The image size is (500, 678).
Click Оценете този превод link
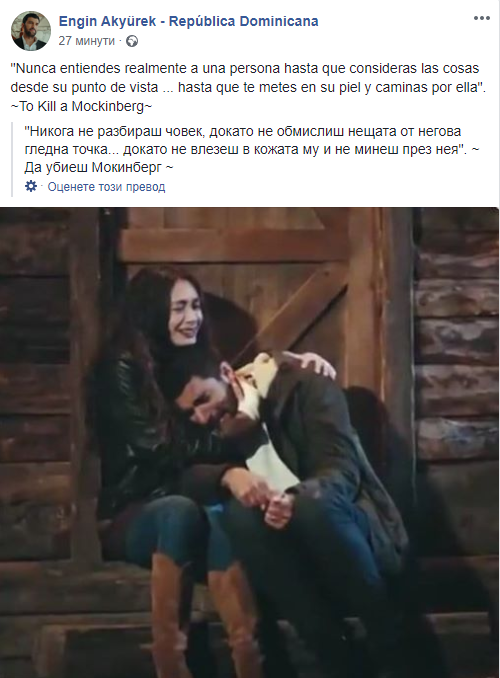pos(106,187)
